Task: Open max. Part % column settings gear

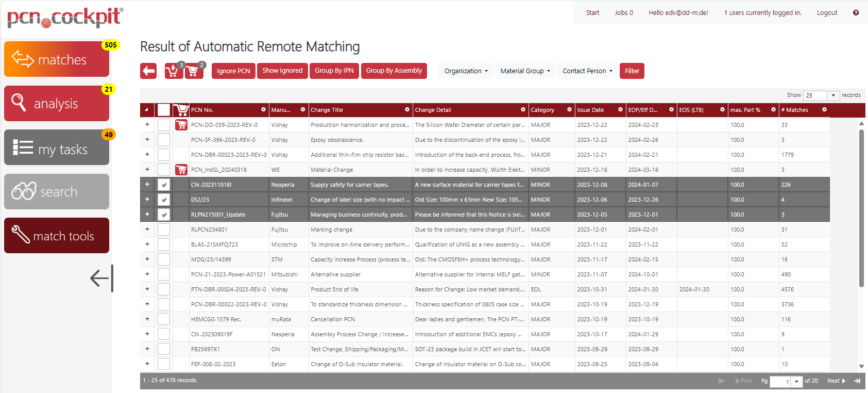Action: (773, 109)
